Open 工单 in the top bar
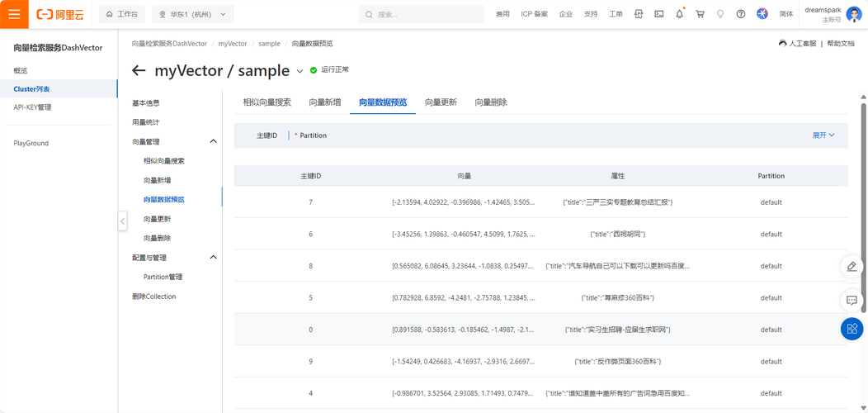 pyautogui.click(x=616, y=14)
